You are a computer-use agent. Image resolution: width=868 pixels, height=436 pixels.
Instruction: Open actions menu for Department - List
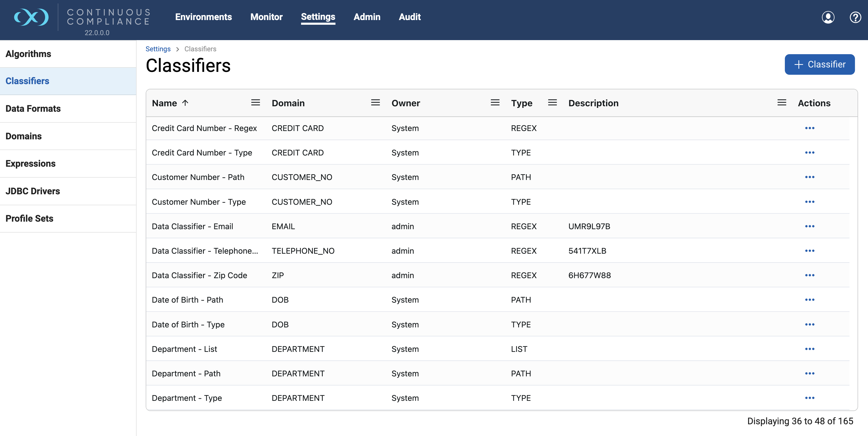(x=810, y=349)
